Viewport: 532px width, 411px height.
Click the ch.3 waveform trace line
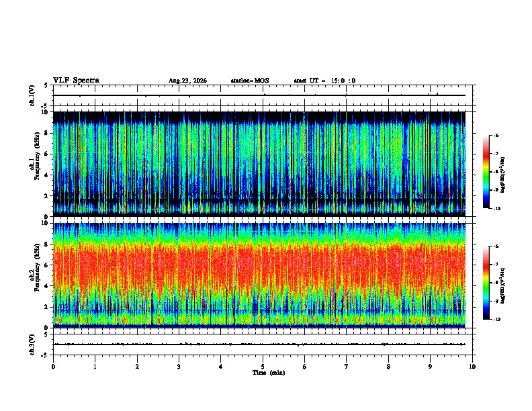(x=259, y=345)
